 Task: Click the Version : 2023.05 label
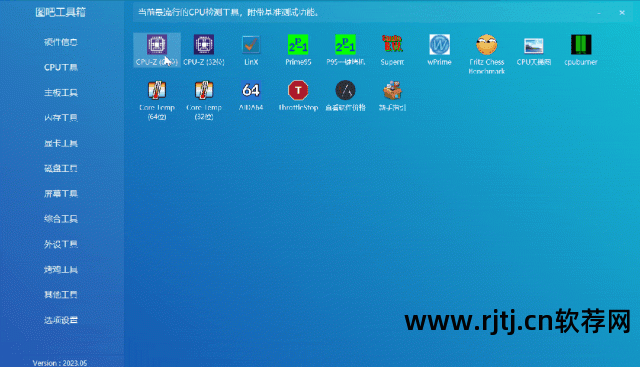tap(60, 363)
